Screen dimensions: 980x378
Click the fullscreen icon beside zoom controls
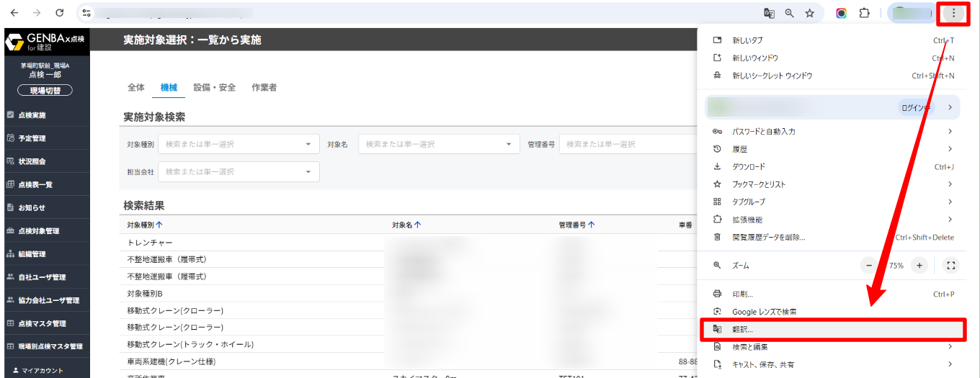950,266
